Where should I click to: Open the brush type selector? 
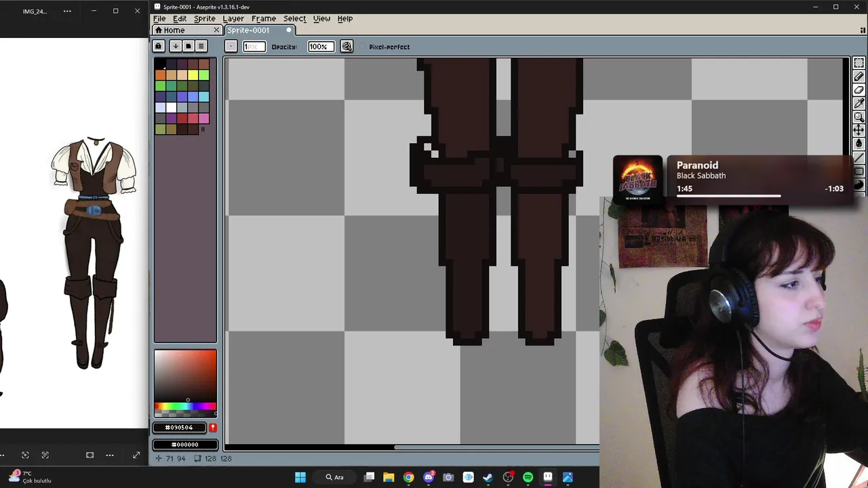coord(231,46)
